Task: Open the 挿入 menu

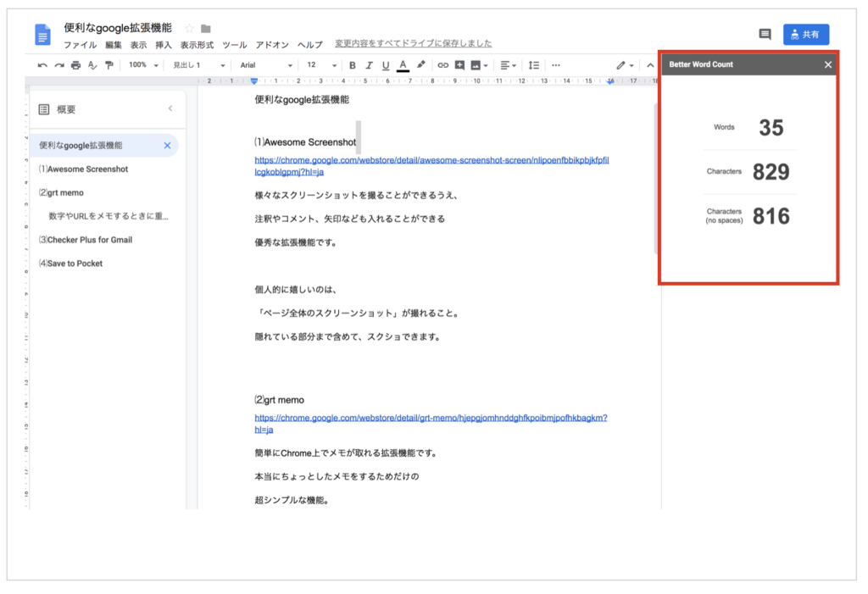Action: coord(164,45)
